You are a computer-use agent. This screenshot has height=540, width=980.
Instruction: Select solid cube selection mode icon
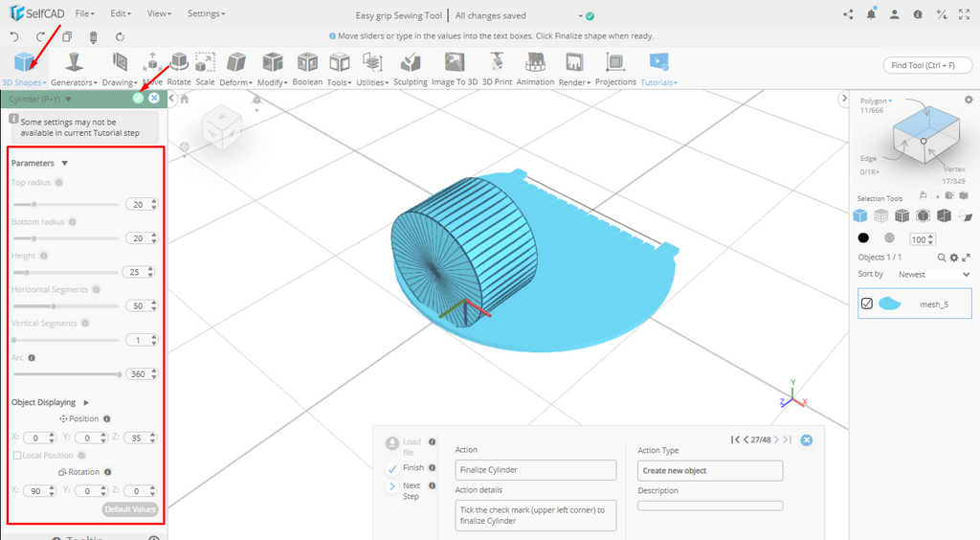(860, 216)
